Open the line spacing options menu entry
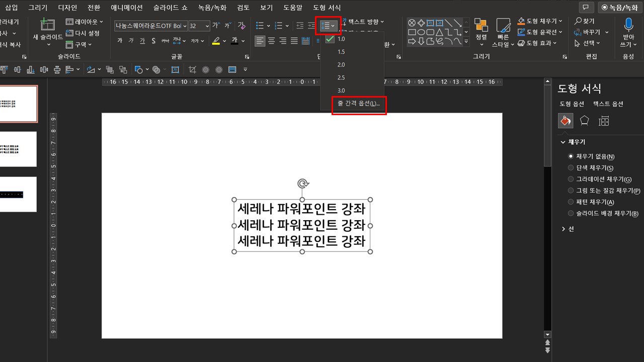The width and height of the screenshot is (644, 362). (x=359, y=103)
